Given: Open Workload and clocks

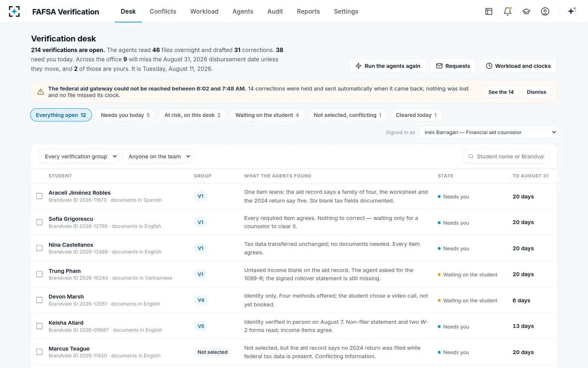Looking at the screenshot, I should pos(518,66).
